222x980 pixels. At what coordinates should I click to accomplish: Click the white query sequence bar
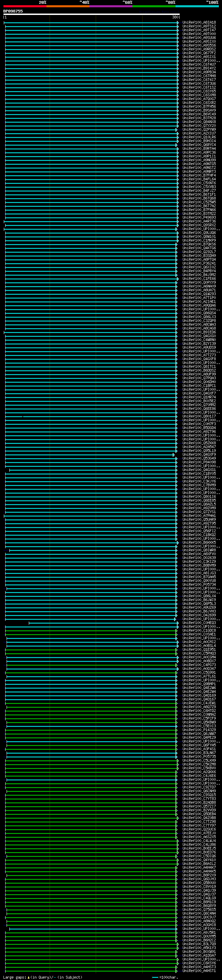(x=92, y=14)
